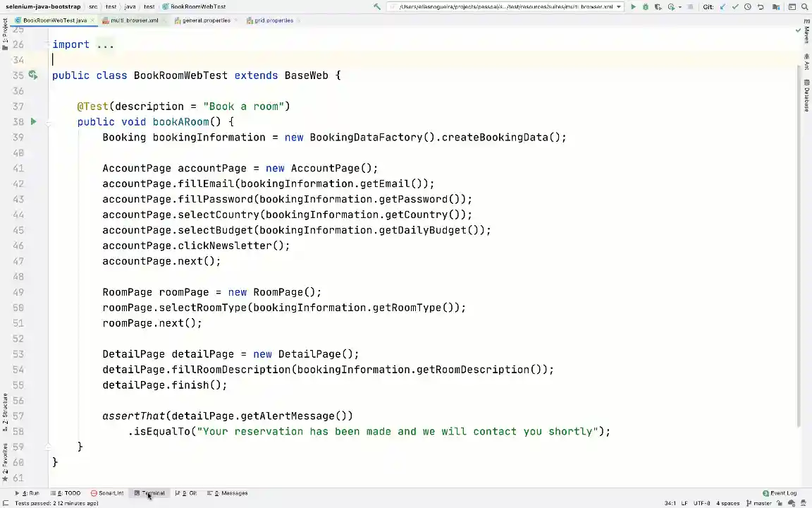Open the LF line separator dropdown
This screenshot has width=812, height=508.
coord(684,502)
